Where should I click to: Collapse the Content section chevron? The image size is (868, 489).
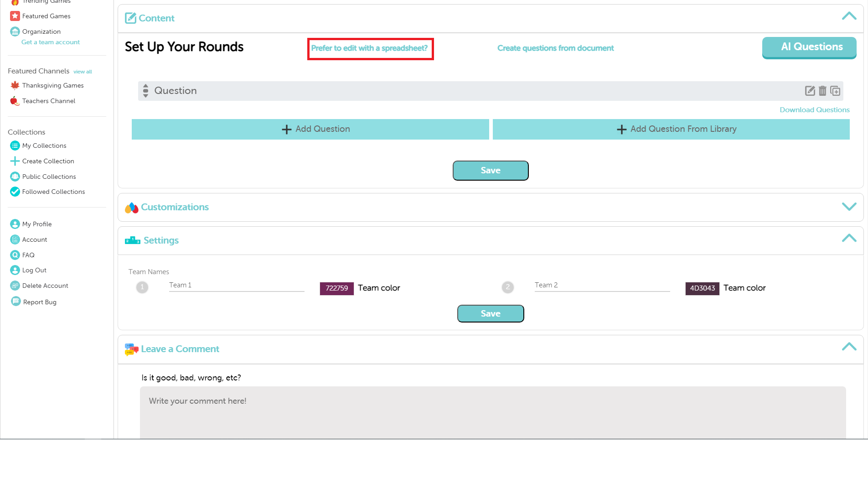click(x=849, y=16)
